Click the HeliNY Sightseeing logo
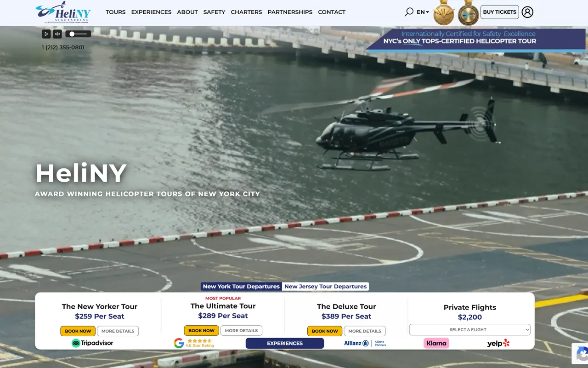This screenshot has height=368, width=588. point(63,12)
